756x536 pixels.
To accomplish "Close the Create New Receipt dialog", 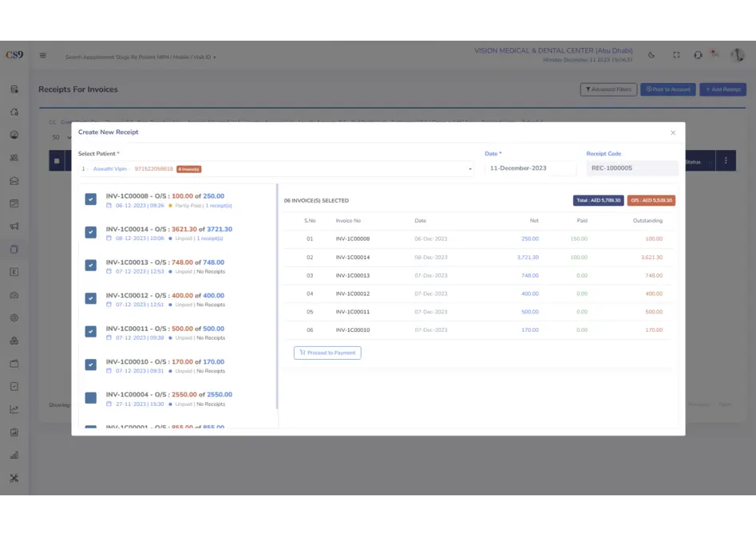I will click(x=673, y=132).
